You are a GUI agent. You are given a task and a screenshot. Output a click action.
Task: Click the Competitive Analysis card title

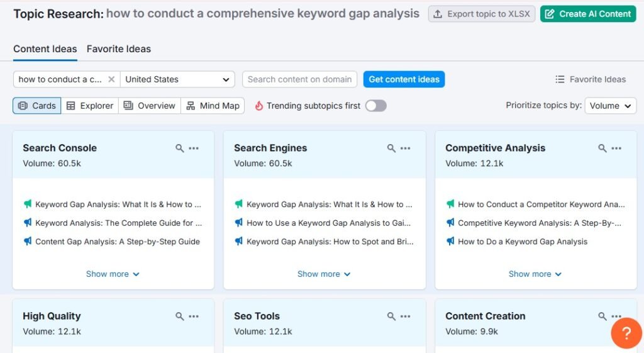496,148
